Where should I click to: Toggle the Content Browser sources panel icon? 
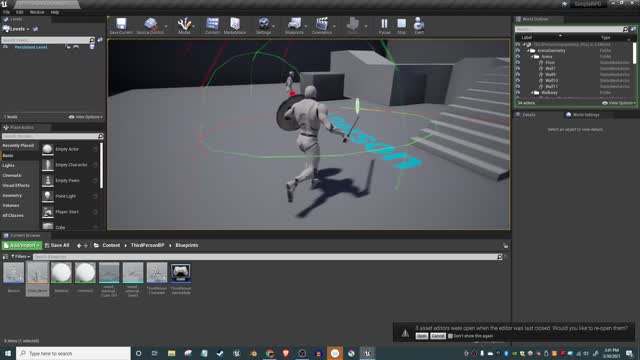(x=5, y=257)
